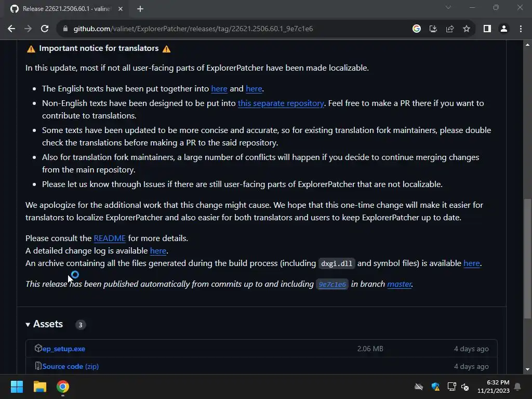The height and width of the screenshot is (399, 532).
Task: Open the detailed change log 'here' link
Action: point(158,251)
